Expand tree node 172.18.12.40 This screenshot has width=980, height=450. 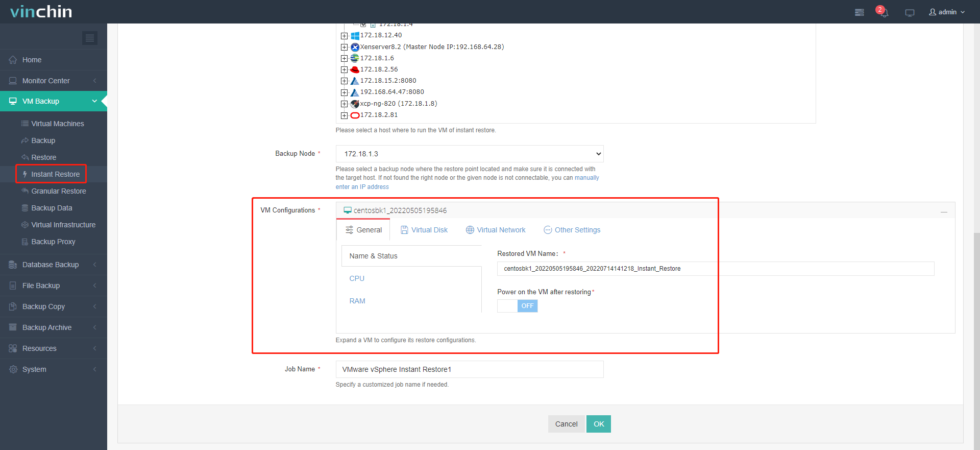pos(344,36)
